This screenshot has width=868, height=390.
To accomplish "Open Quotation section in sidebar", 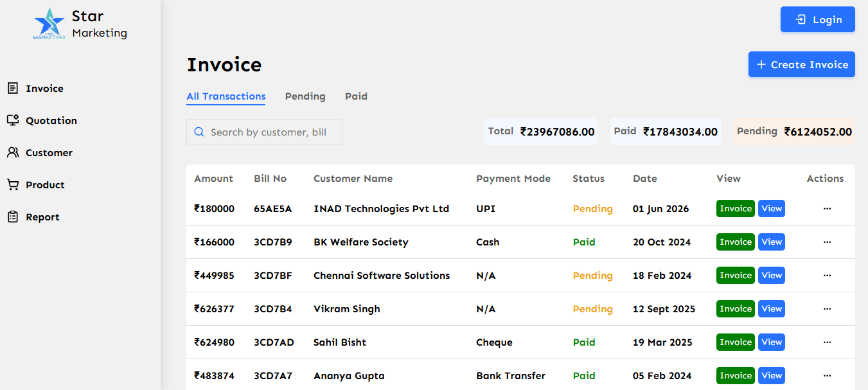I will tap(42, 121).
